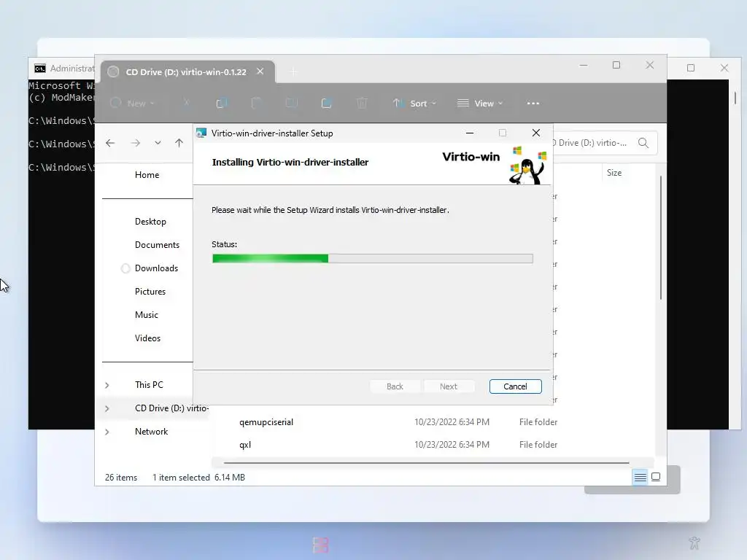Cancel the Virtio-win driver installation
This screenshot has height=560, width=747.
point(515,386)
